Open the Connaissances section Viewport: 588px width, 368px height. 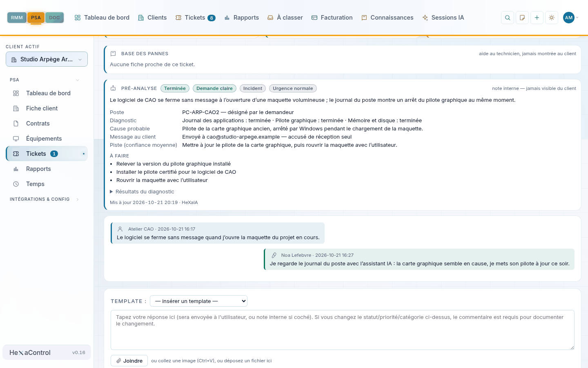click(388, 18)
